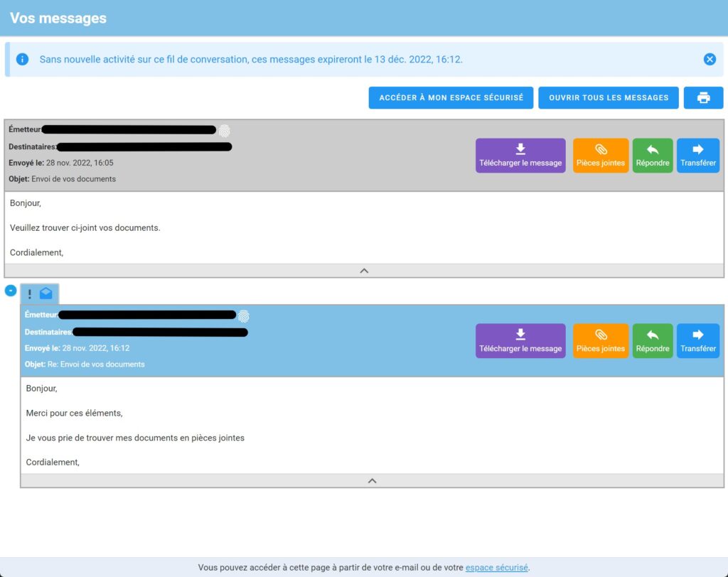Download the 'Re: Envoi de vos documents' message
Screen dimensions: 728x577
pos(520,341)
